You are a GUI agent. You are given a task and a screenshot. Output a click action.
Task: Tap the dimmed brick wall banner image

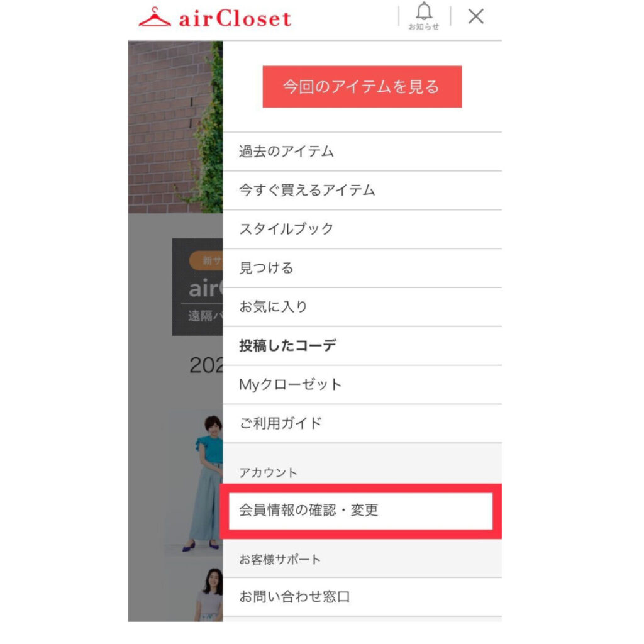[175, 127]
